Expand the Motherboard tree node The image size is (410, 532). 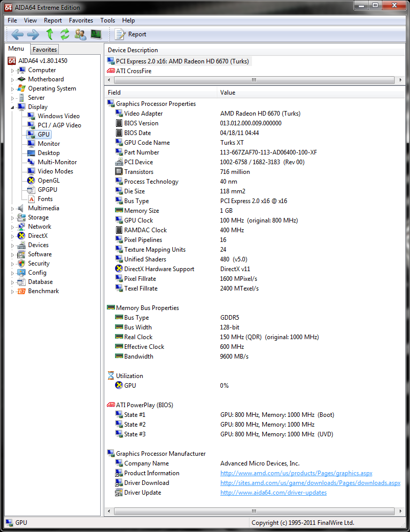pyautogui.click(x=13, y=80)
